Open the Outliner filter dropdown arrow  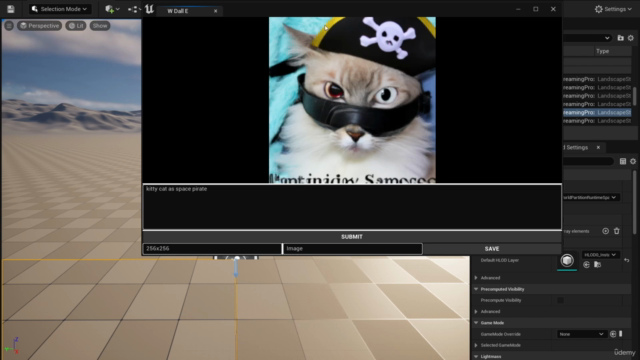[607, 38]
